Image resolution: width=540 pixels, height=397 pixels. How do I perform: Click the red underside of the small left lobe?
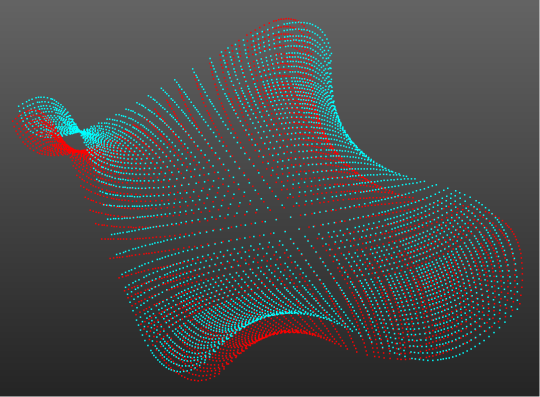[52, 145]
